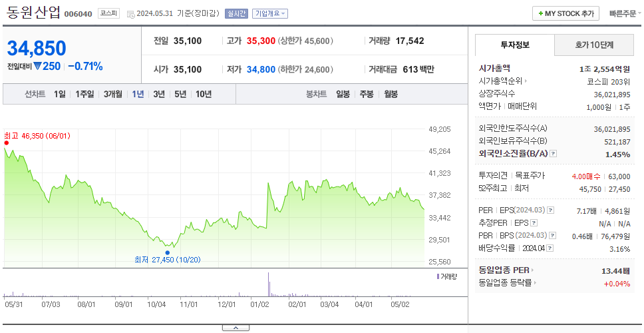Click the tall volume bar near 01/02

[x=268, y=284]
